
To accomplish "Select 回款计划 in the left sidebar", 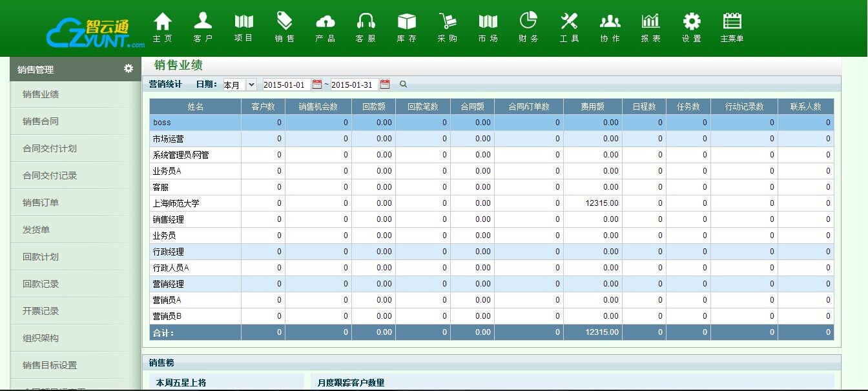I will 41,257.
